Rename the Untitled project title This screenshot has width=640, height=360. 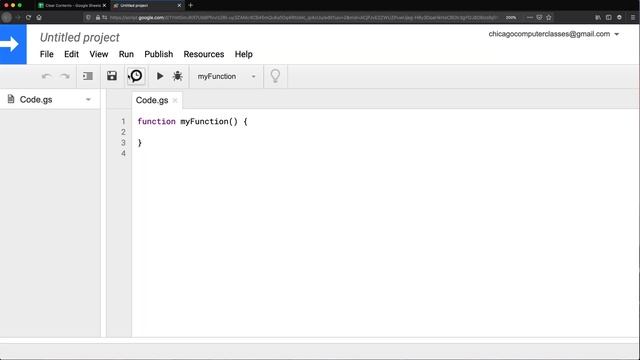click(x=80, y=38)
